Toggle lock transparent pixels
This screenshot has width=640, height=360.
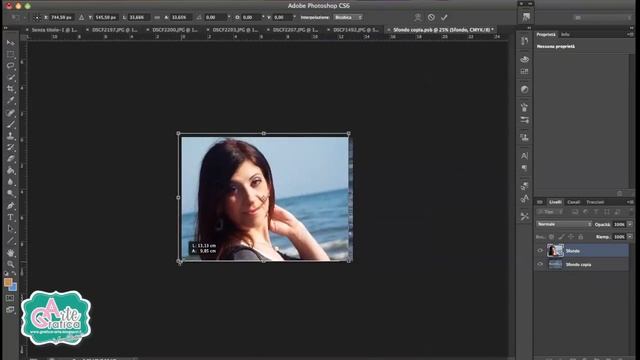[x=551, y=237]
